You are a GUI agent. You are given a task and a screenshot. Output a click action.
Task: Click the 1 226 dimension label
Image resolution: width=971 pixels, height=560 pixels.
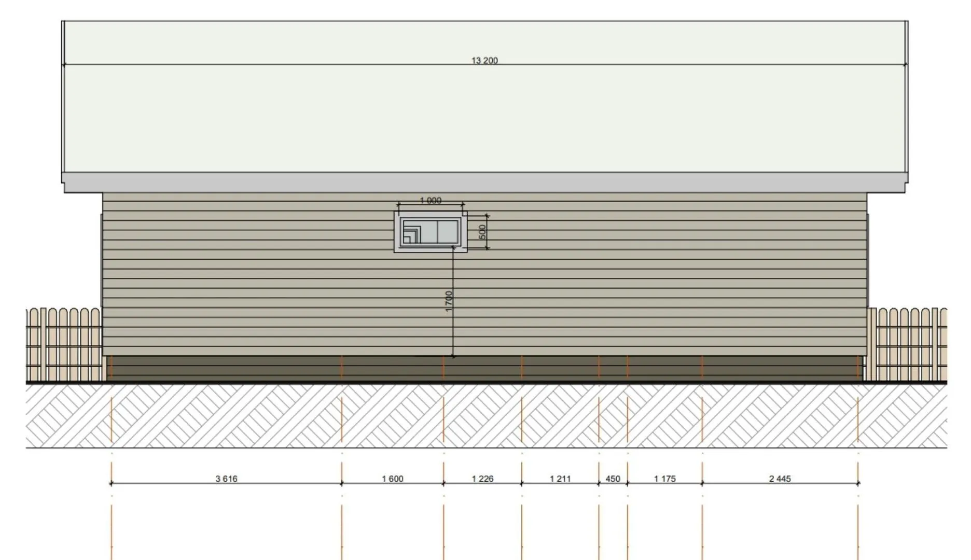tap(482, 479)
